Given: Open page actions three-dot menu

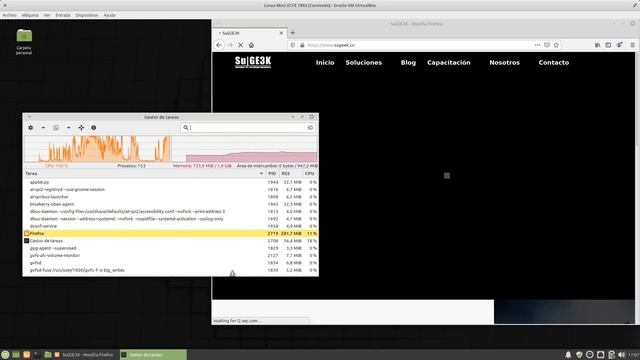Looking at the screenshot, I should 537,45.
